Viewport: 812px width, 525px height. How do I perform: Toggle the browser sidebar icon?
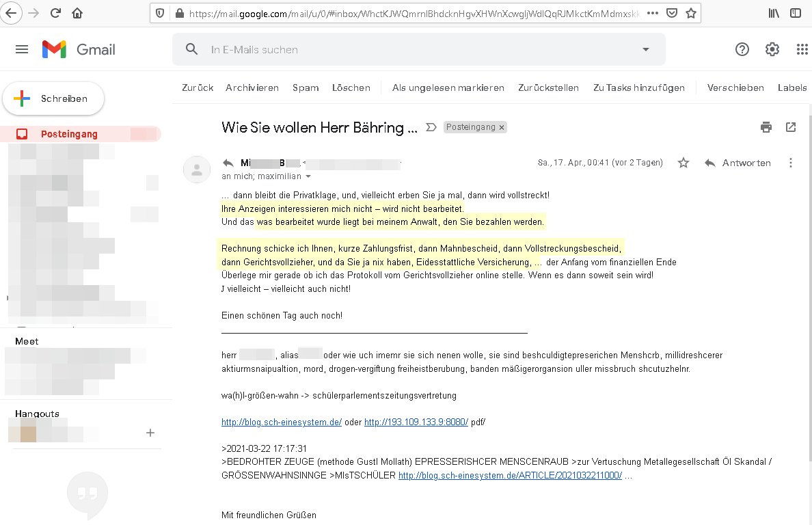coord(796,14)
